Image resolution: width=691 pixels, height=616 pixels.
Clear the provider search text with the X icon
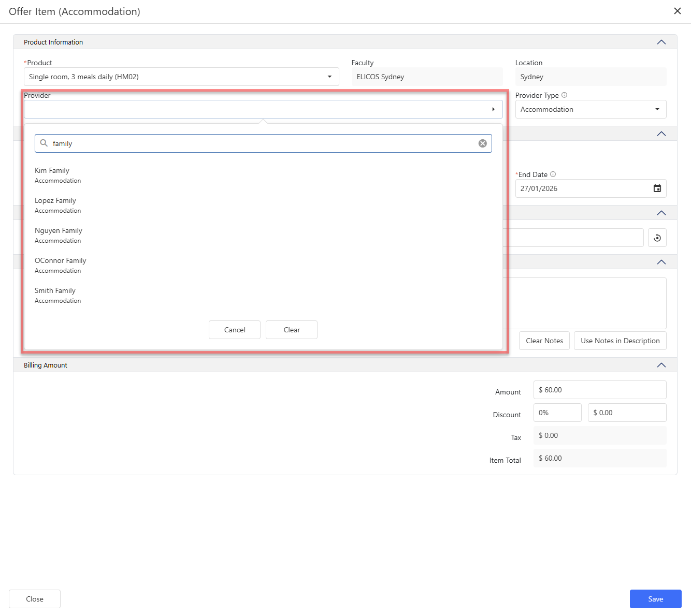coord(482,143)
